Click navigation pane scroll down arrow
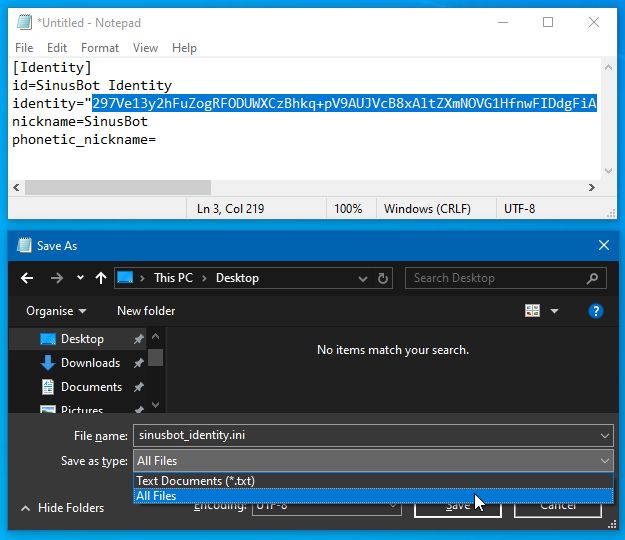The width and height of the screenshot is (625, 540). pos(155,405)
